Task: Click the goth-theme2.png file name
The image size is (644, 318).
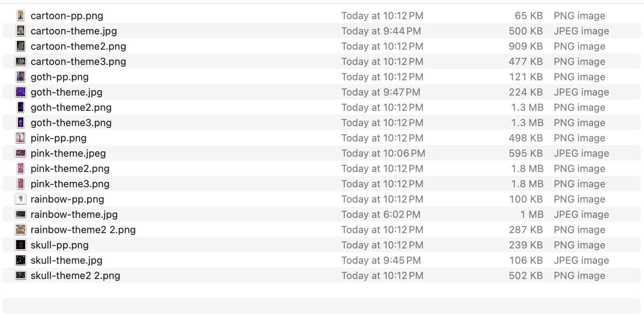Action: [x=71, y=108]
